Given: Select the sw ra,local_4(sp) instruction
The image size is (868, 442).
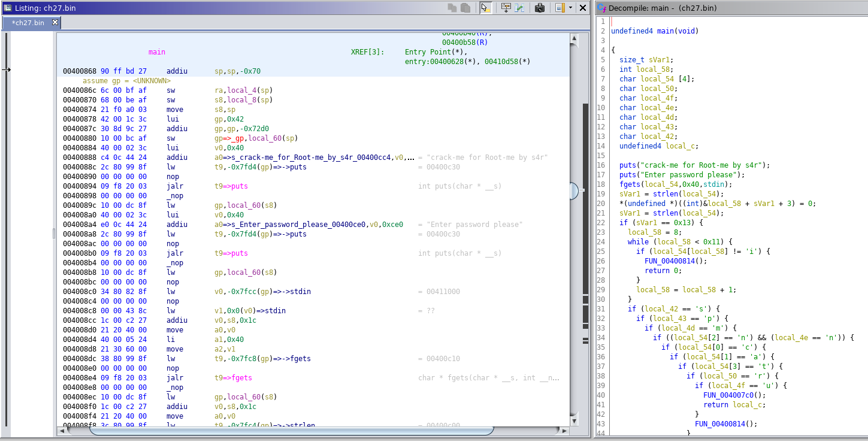Looking at the screenshot, I should (220, 90).
